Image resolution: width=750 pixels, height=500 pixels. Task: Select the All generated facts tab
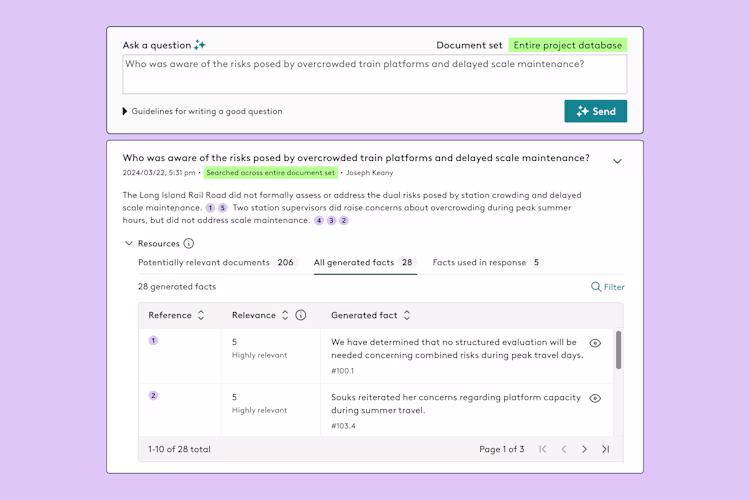365,262
